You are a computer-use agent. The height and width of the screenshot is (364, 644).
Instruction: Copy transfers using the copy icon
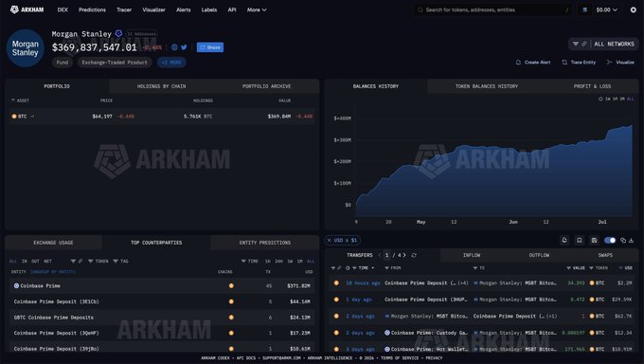tap(623, 240)
